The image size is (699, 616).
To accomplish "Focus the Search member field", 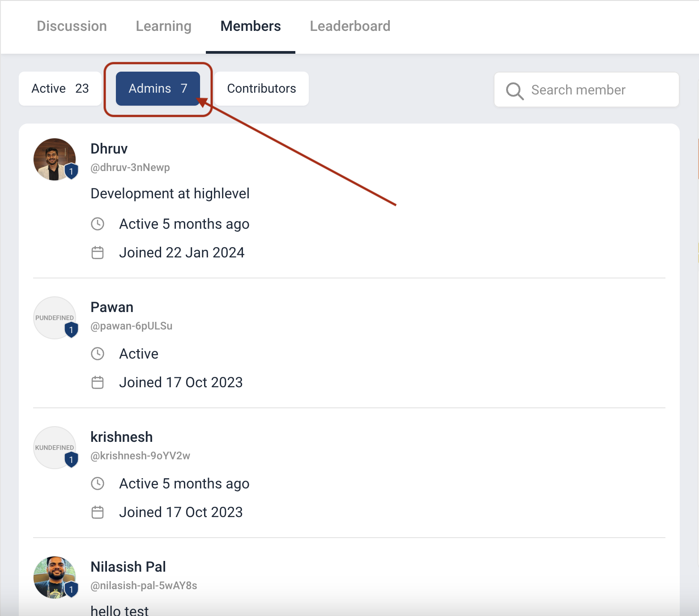I will coord(587,90).
